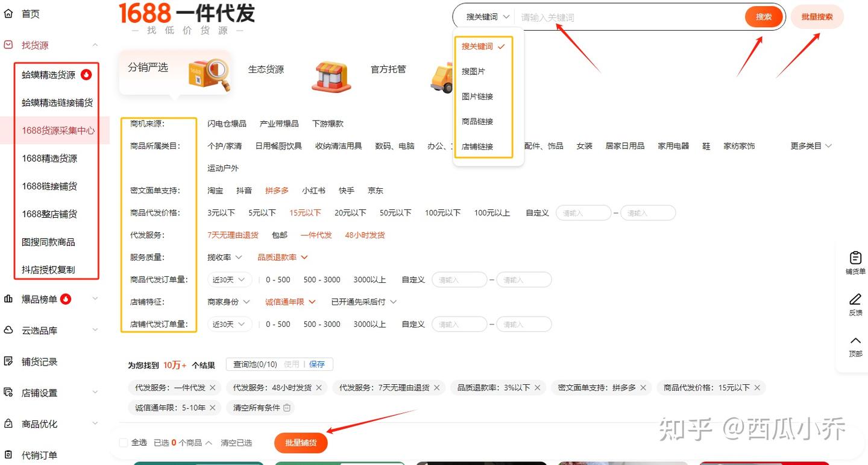
Task: Enable the 48小时发货 filter
Action: pyautogui.click(x=364, y=235)
